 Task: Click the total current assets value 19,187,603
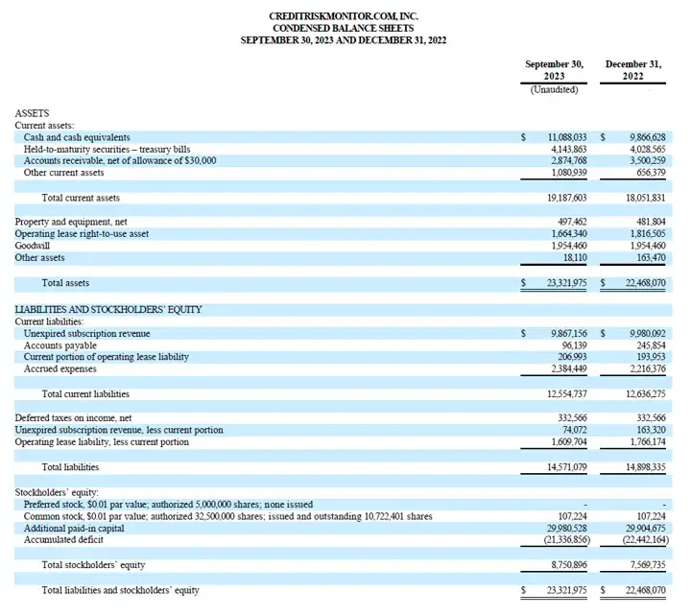coord(567,198)
